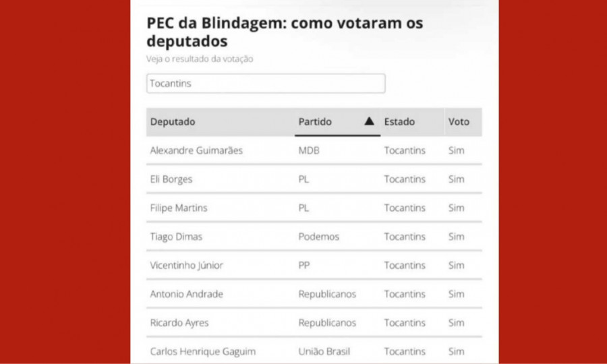Sort by Partido column header
The image size is (607, 364).
[x=315, y=122]
